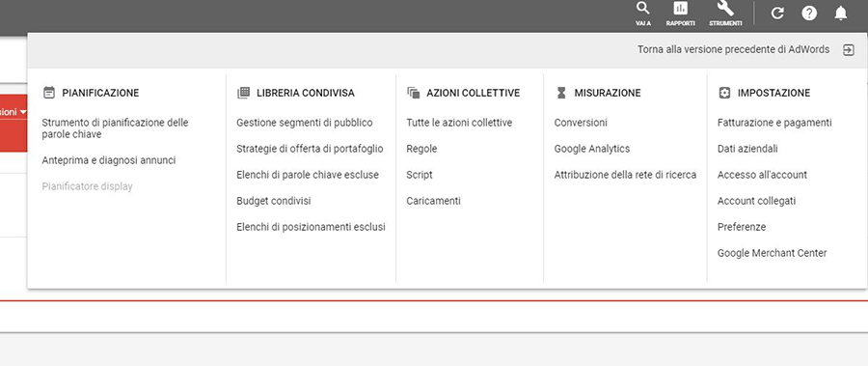The image size is (868, 366).
Task: Go to Tutte le azioni collettive
Action: point(459,123)
